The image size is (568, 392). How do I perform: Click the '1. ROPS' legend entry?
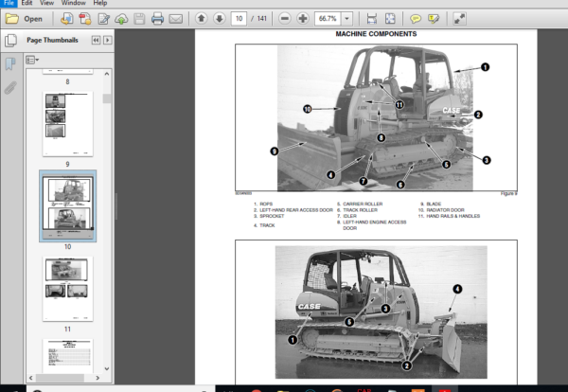[x=263, y=204]
